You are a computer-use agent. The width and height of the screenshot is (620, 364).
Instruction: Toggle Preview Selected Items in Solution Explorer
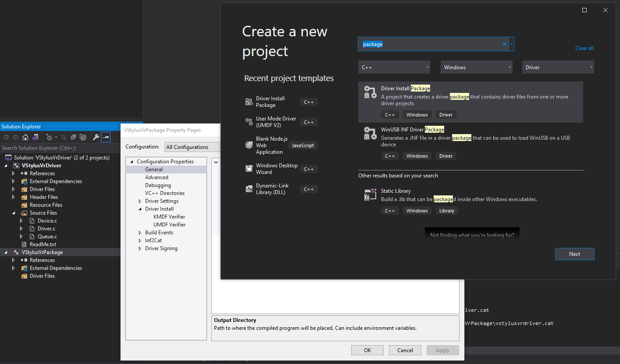point(106,137)
